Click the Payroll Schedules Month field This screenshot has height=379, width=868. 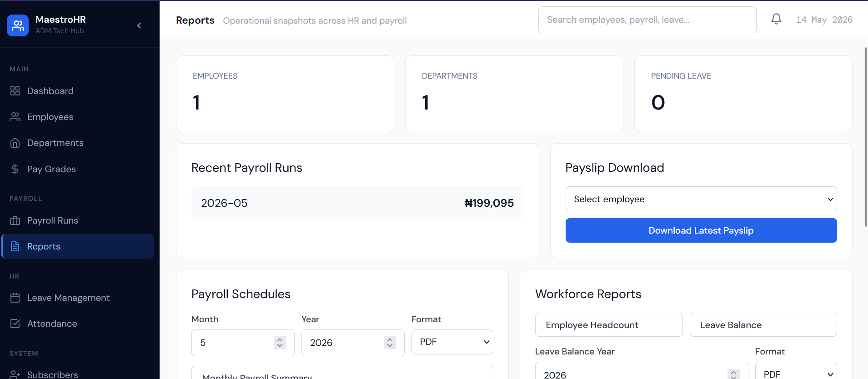pyautogui.click(x=243, y=343)
